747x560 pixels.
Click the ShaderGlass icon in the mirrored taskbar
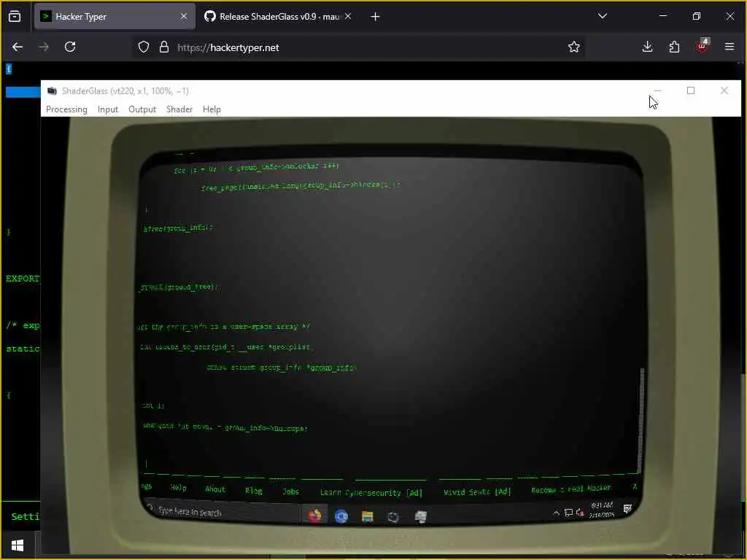421,517
